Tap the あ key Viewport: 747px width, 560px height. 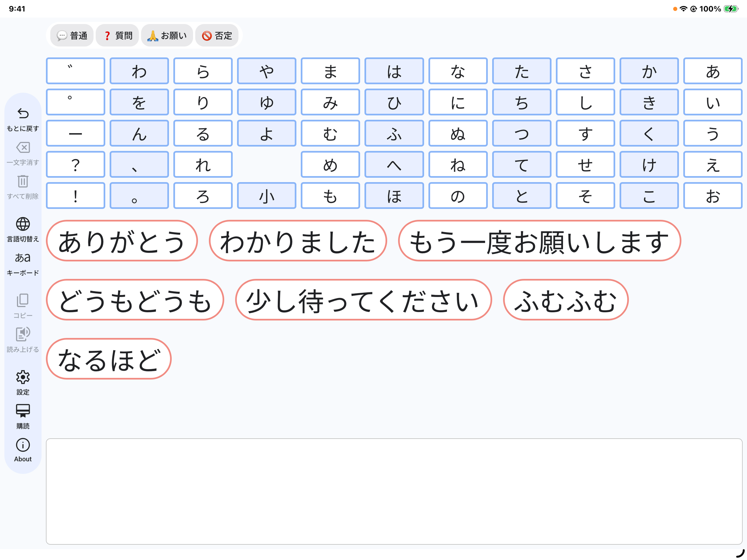click(x=713, y=71)
